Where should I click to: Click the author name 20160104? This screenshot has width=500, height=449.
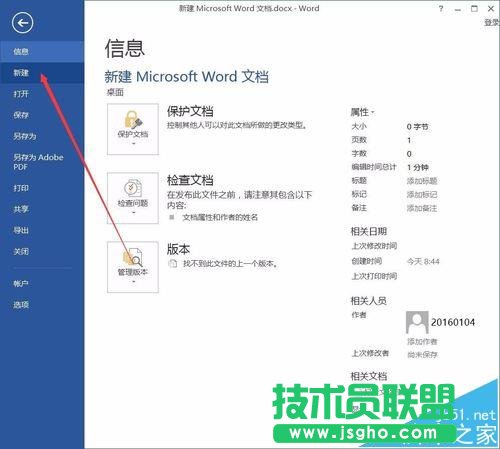(x=453, y=322)
